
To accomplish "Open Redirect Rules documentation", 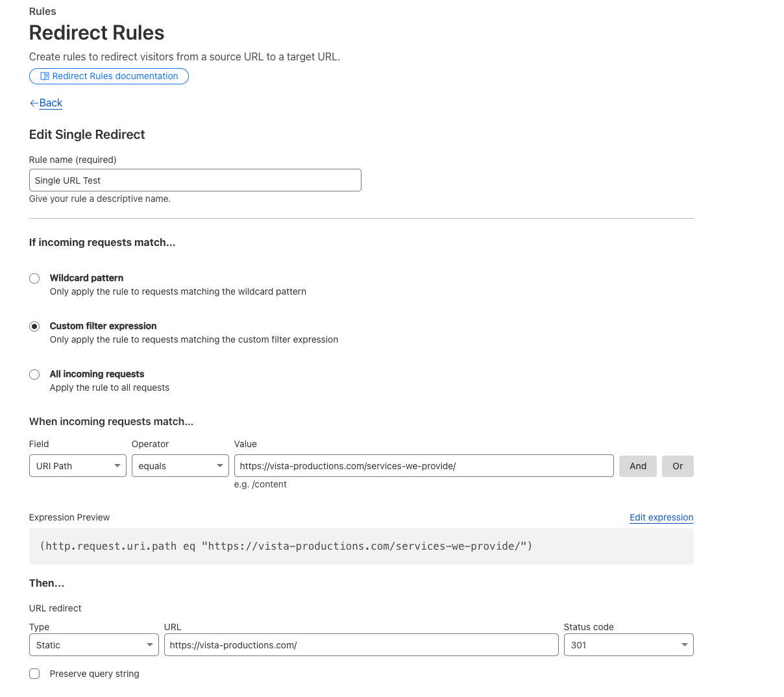I will (x=115, y=77).
